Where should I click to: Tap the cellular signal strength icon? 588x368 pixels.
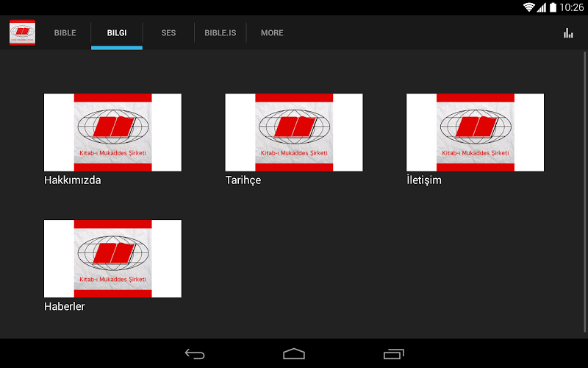click(541, 7)
